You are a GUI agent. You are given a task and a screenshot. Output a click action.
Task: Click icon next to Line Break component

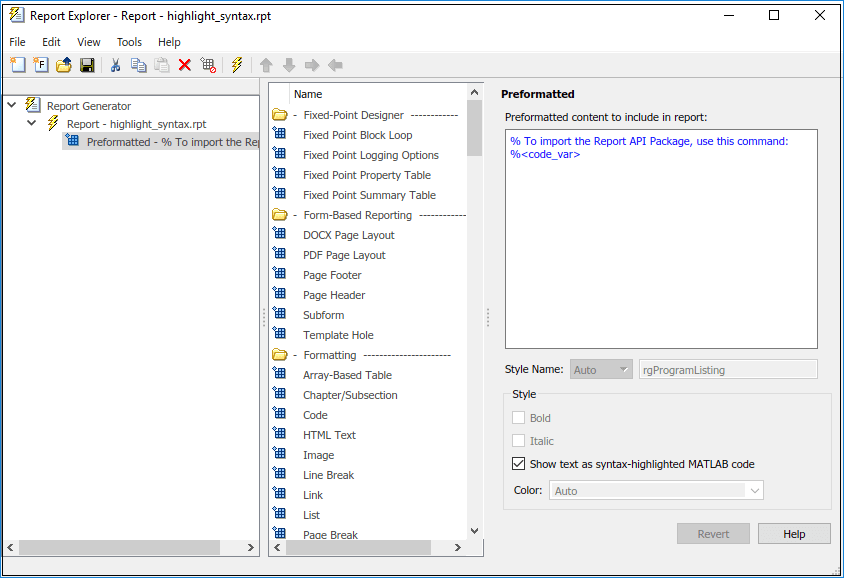(x=279, y=474)
